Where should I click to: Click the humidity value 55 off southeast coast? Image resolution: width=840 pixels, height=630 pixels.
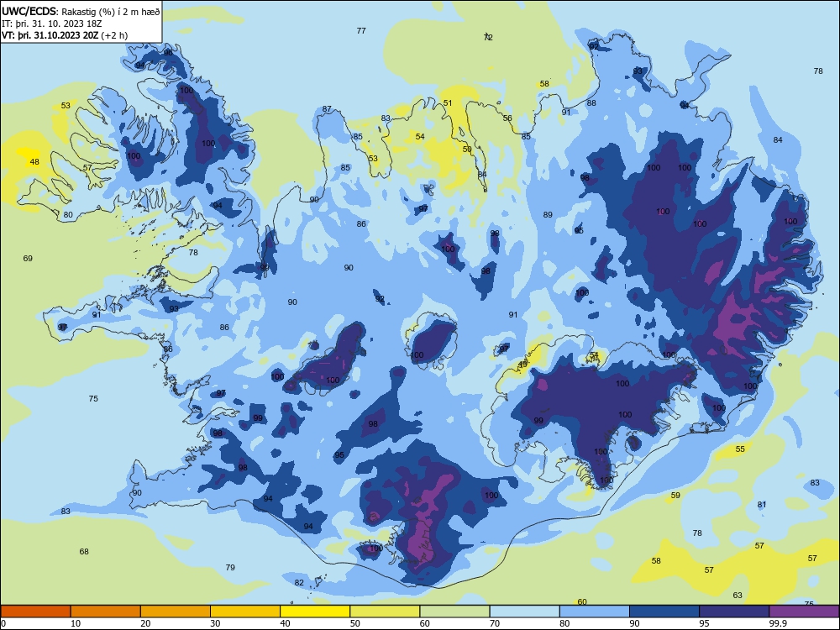point(740,449)
